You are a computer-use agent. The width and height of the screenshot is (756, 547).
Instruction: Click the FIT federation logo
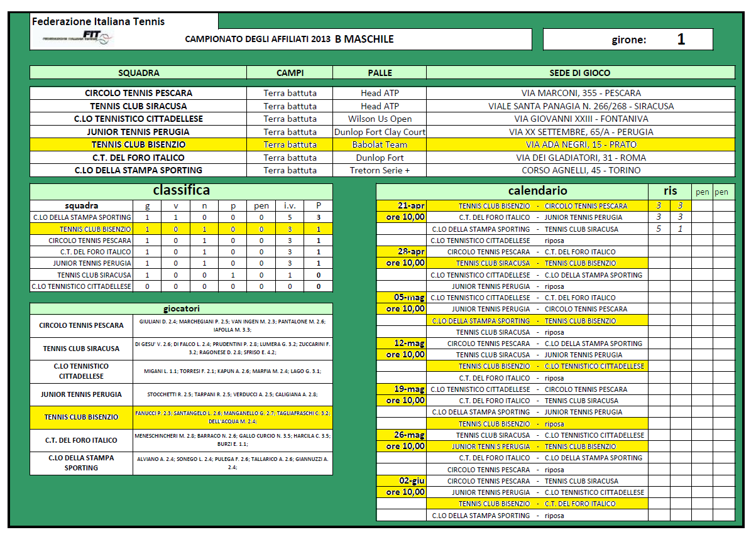point(79,37)
